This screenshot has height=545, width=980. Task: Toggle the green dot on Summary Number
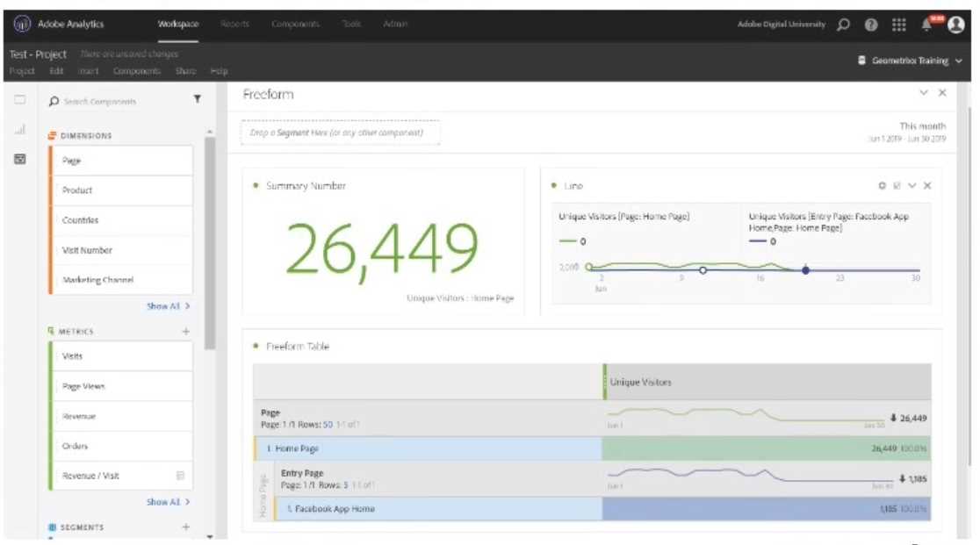[256, 186]
